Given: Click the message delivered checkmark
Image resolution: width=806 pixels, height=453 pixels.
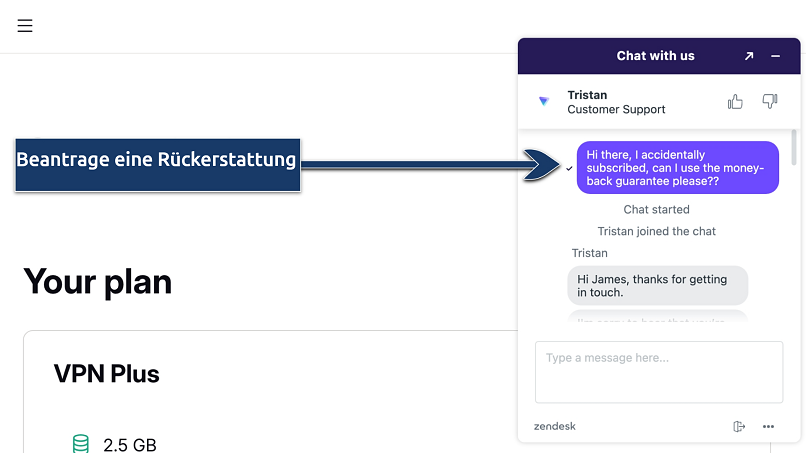Looking at the screenshot, I should pyautogui.click(x=569, y=169).
